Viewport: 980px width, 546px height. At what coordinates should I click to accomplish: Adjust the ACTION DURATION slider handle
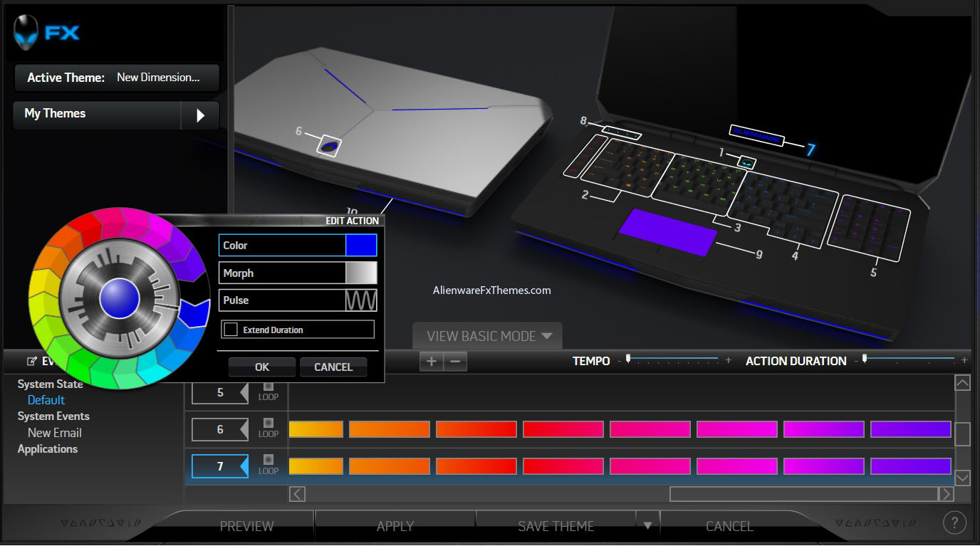[865, 359]
